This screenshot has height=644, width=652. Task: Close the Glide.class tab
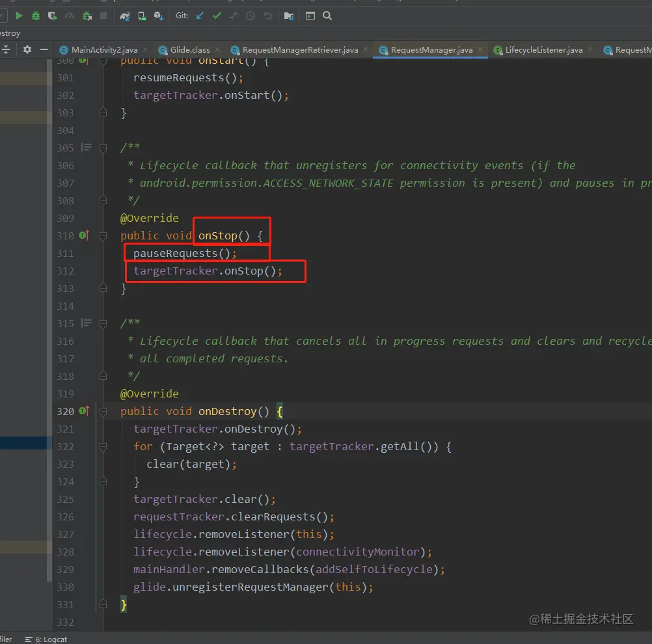[x=218, y=49]
